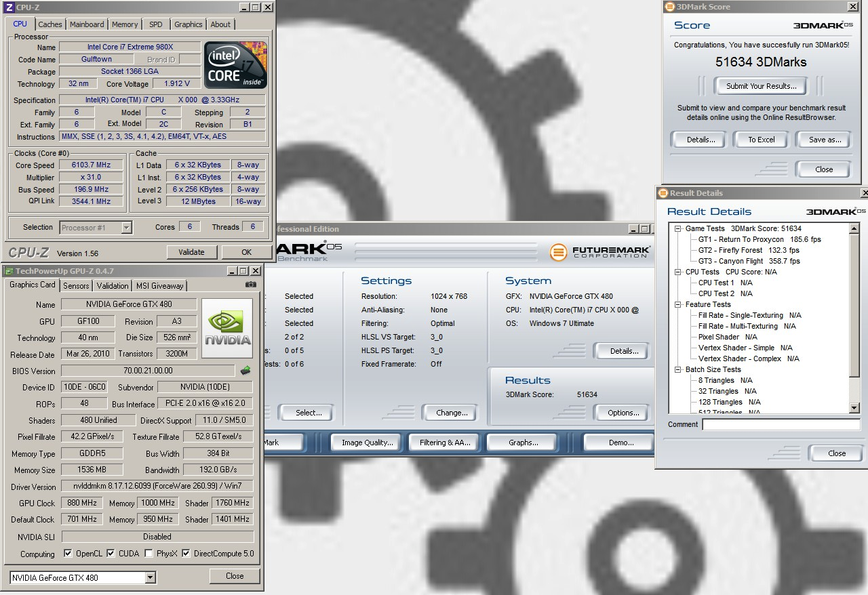Viewport: 868px width, 595px height.
Task: Click the BIOS save chip icon in GPU-Z
Action: coord(245,371)
